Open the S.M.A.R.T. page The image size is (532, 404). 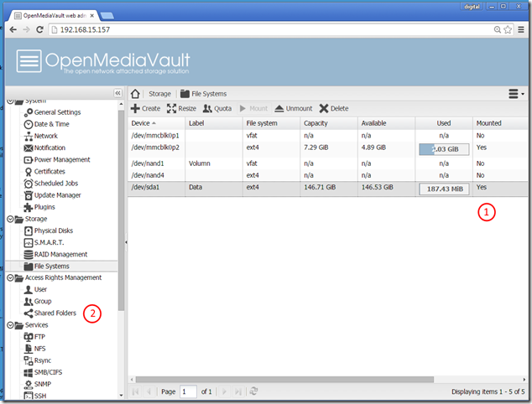tap(44, 243)
